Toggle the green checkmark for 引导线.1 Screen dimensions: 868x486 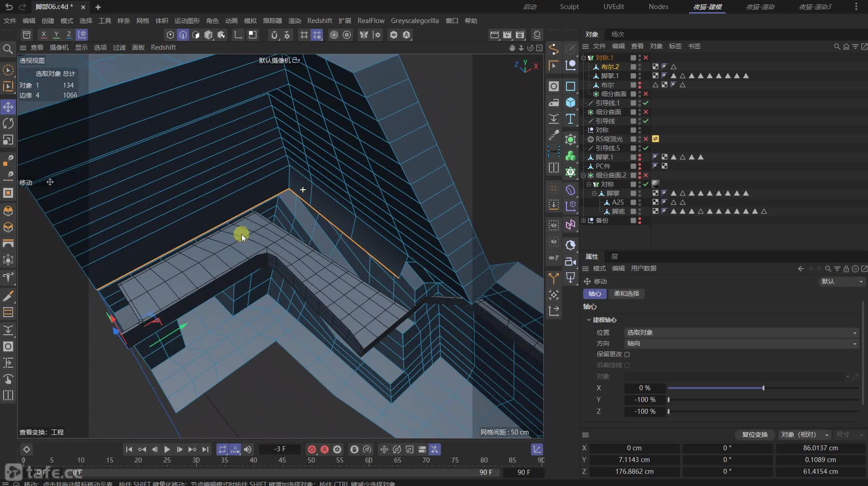tap(646, 103)
